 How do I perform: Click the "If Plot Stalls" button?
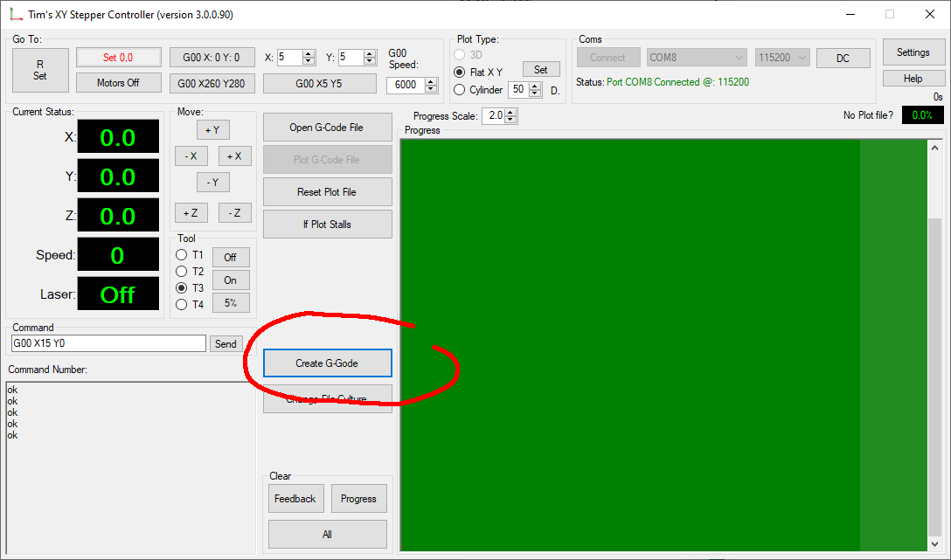click(327, 224)
